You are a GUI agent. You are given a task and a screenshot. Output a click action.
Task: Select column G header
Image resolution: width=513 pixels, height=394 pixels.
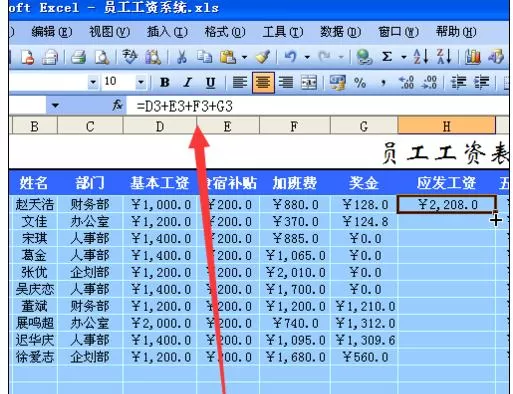[x=364, y=126]
